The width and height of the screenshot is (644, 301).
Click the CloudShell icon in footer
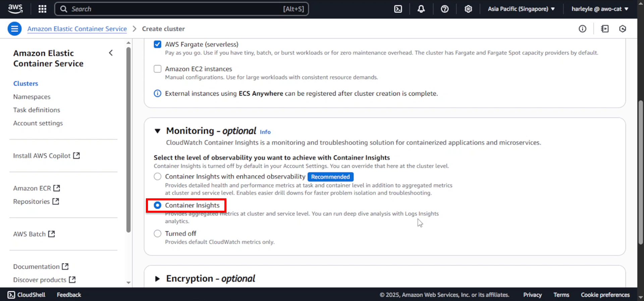pyautogui.click(x=11, y=295)
